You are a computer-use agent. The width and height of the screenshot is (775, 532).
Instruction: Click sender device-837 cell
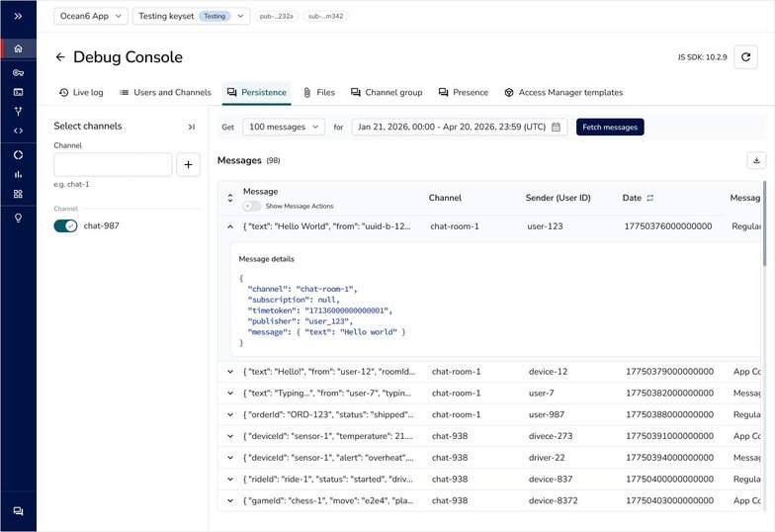pyautogui.click(x=551, y=479)
